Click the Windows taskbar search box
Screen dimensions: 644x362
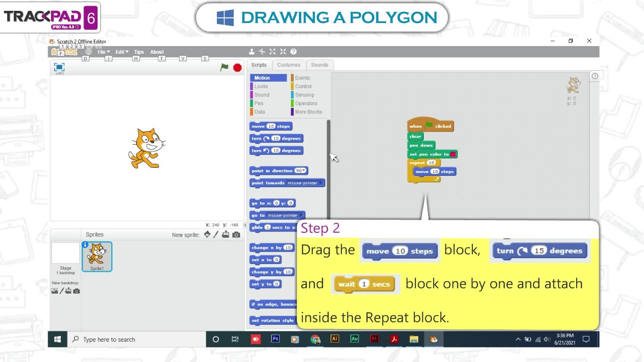point(137,339)
